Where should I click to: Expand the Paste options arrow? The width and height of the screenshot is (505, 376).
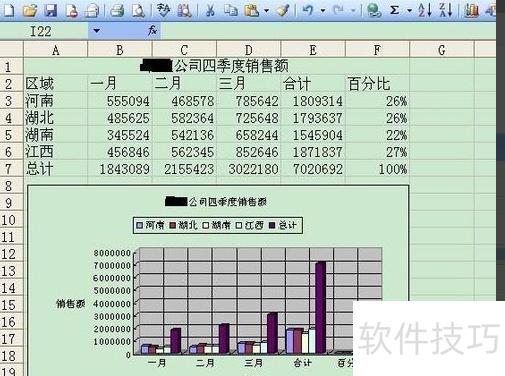tap(266, 11)
